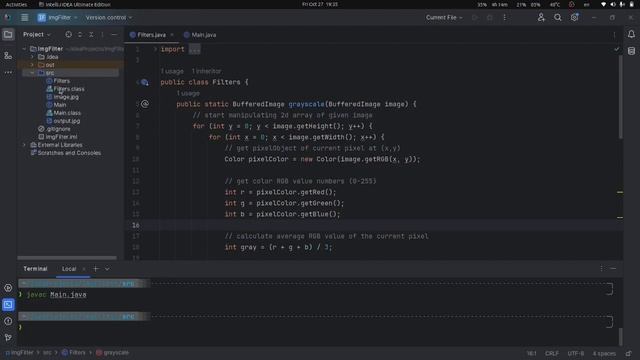The image size is (640, 360).
Task: Click gutter icon beside grayscale method
Action: (144, 104)
